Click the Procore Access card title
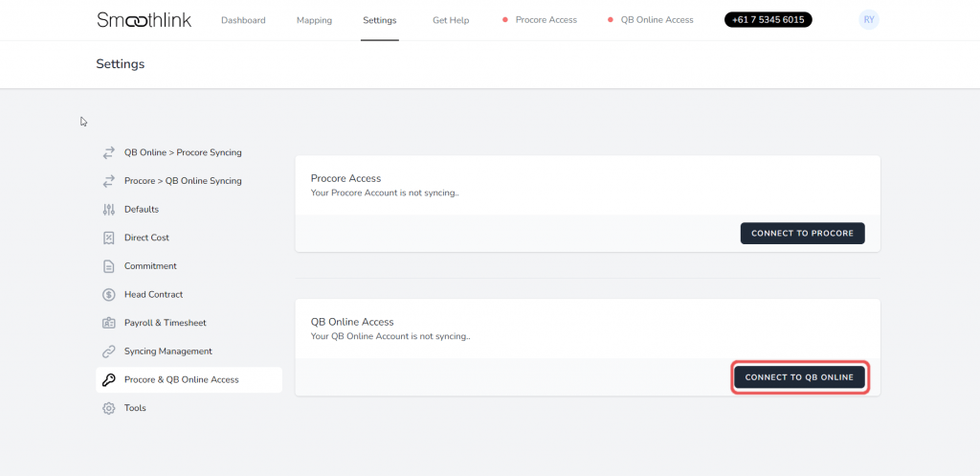Screen dimensions: 980x476 point(345,178)
